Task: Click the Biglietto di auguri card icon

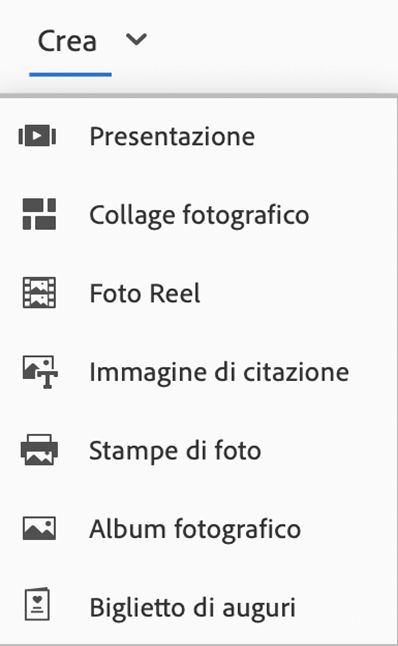Action: [x=37, y=604]
